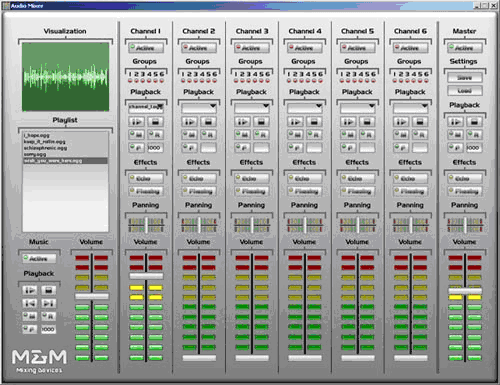Viewport: 500px width, 385px height.
Task: Stop Channel 5 playback
Action: [x=367, y=122]
